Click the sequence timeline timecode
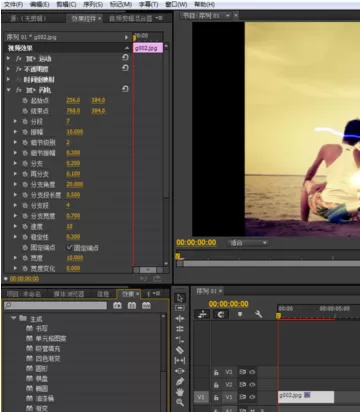 click(228, 304)
